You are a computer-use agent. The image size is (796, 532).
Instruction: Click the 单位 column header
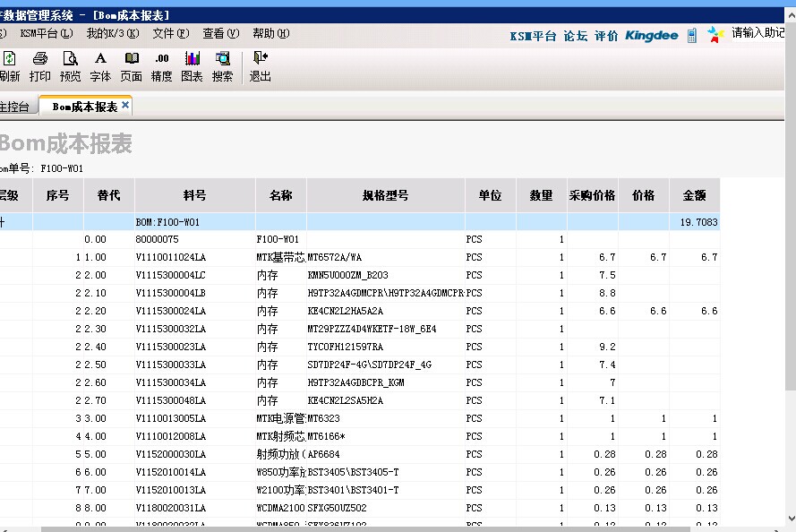coord(491,195)
